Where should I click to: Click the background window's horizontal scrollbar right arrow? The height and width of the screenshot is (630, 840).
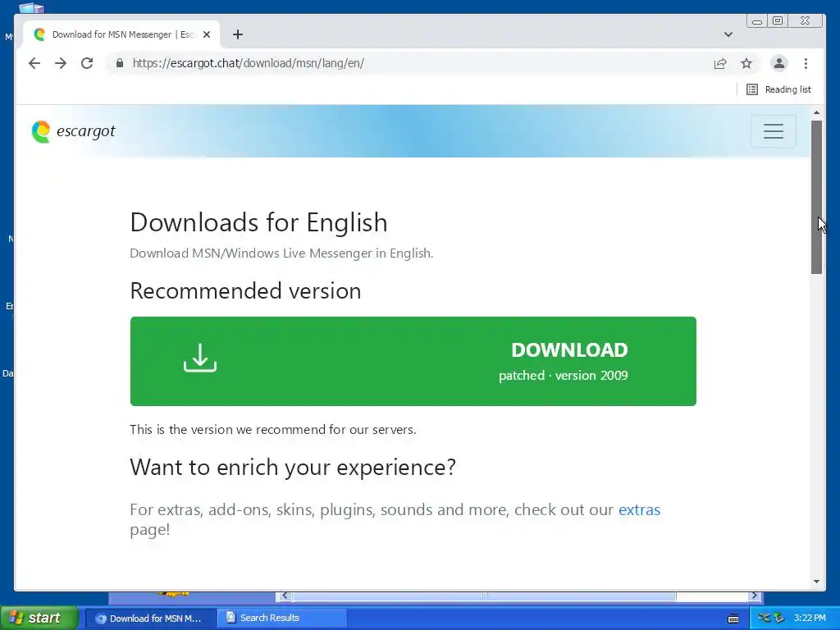coord(755,596)
